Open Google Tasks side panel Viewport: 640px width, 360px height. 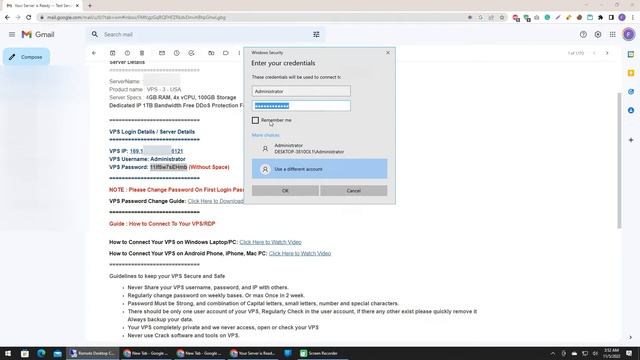pos(631,92)
